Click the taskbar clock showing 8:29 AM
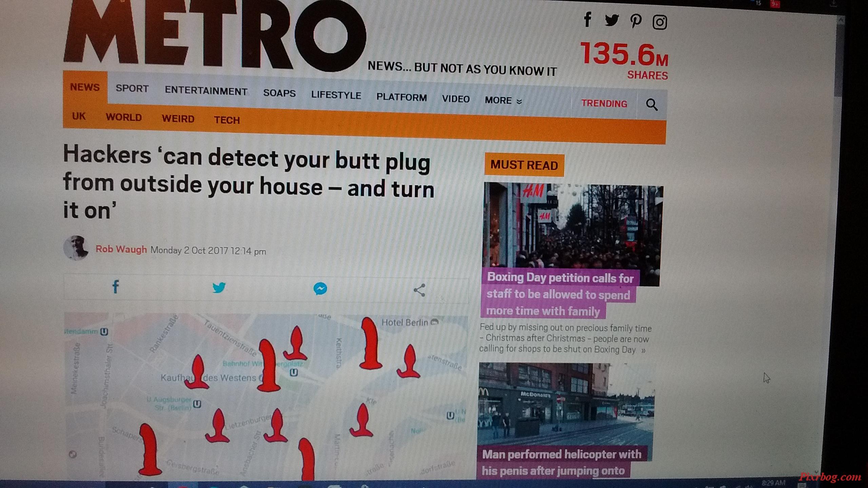Screen dimensions: 868x488 773,483
